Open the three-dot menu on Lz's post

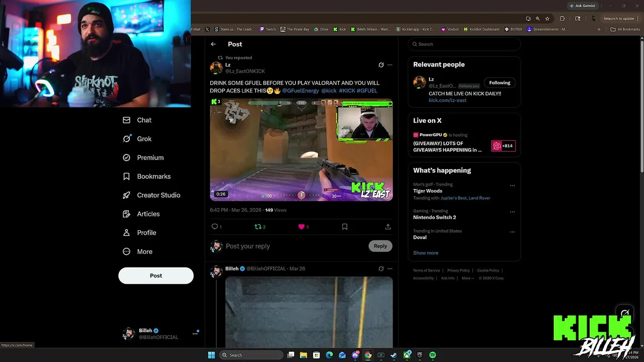click(x=390, y=65)
